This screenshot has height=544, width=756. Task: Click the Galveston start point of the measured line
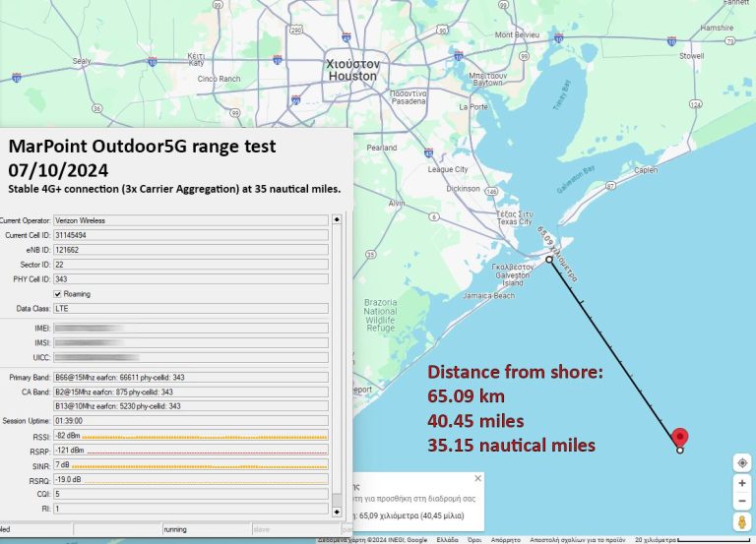pos(549,260)
